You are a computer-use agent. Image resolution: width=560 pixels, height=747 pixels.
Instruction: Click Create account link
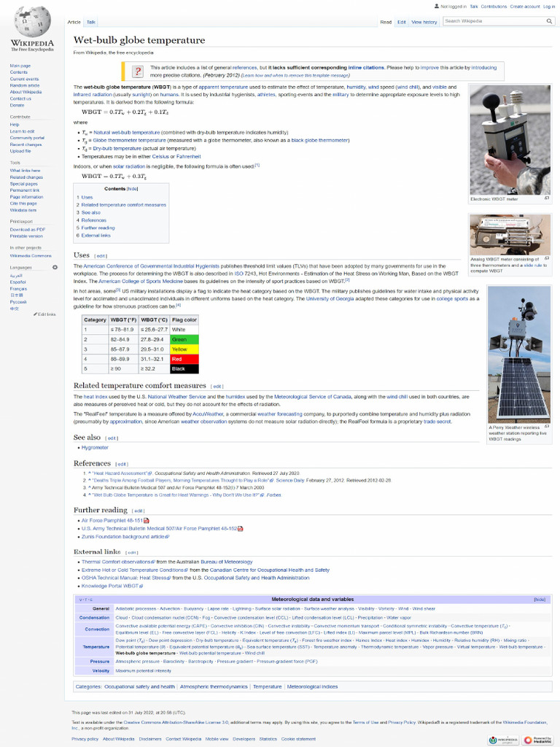[525, 7]
